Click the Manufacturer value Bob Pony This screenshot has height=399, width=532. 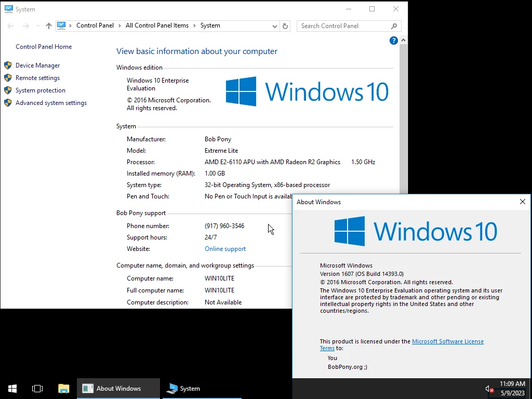click(218, 139)
